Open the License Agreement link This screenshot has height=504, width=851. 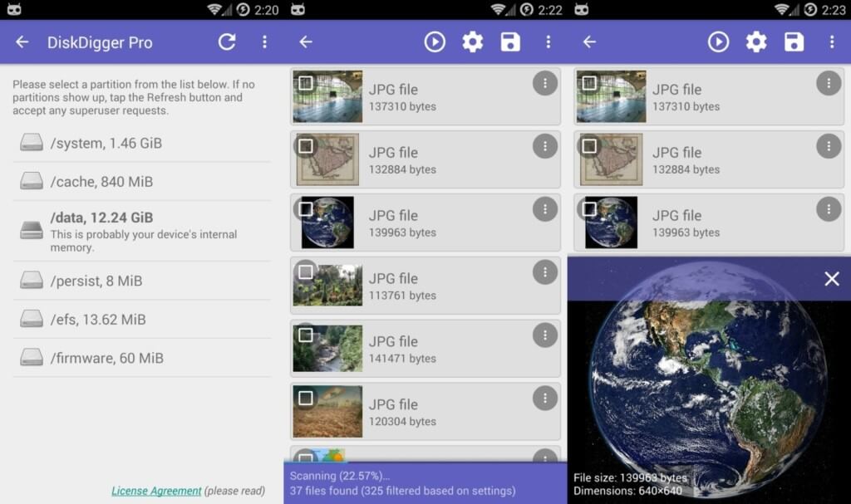point(156,491)
